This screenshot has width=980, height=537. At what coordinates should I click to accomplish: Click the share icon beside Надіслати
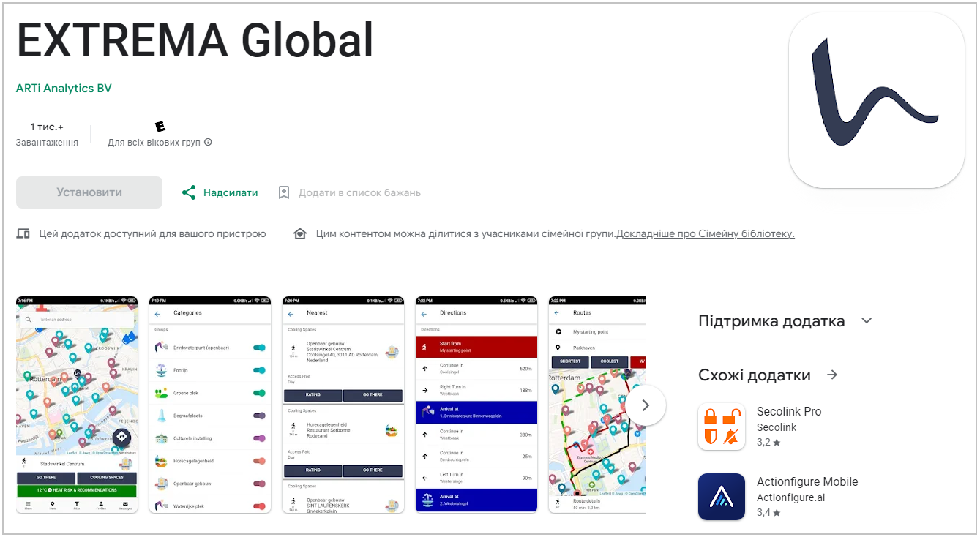[189, 192]
